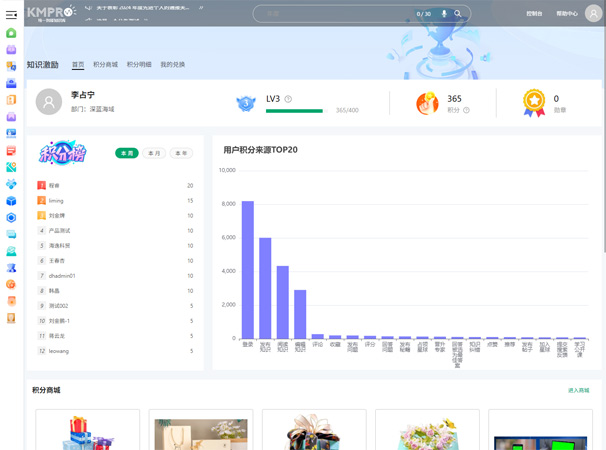
Task: Switch ranking to 本月
Action: (153, 153)
